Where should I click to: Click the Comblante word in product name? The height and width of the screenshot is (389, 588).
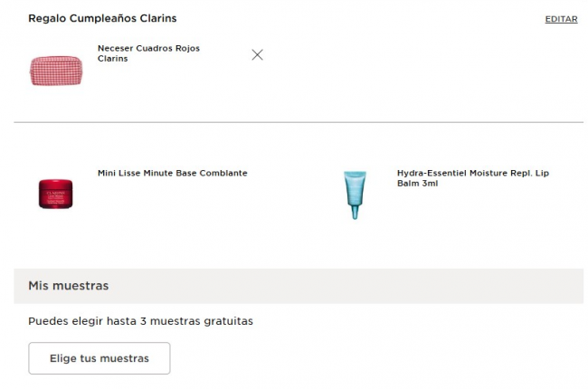(x=223, y=173)
